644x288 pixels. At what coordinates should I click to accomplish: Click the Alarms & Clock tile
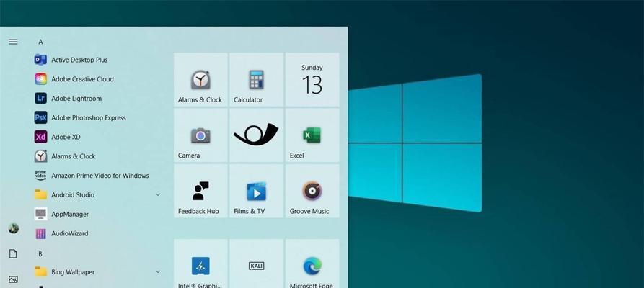click(x=200, y=80)
